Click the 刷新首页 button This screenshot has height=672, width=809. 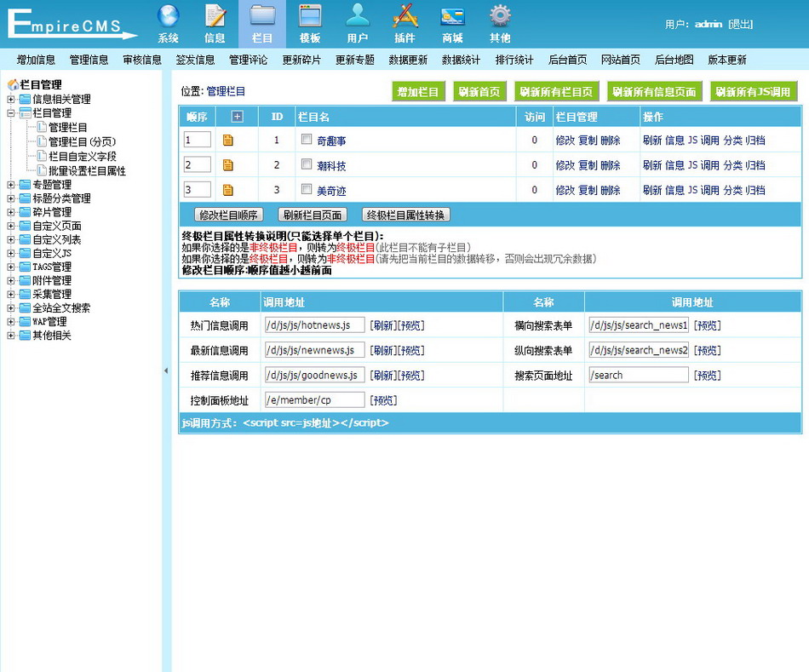coord(479,92)
